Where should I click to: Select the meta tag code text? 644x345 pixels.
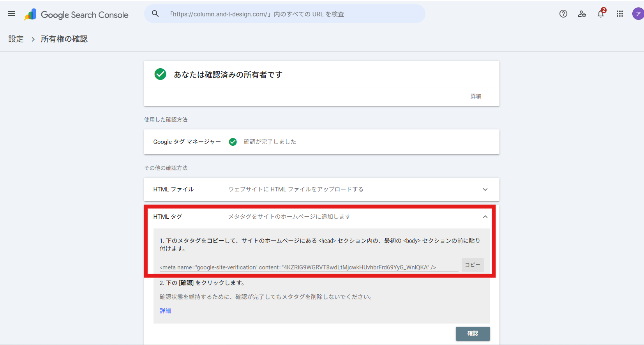click(x=297, y=267)
